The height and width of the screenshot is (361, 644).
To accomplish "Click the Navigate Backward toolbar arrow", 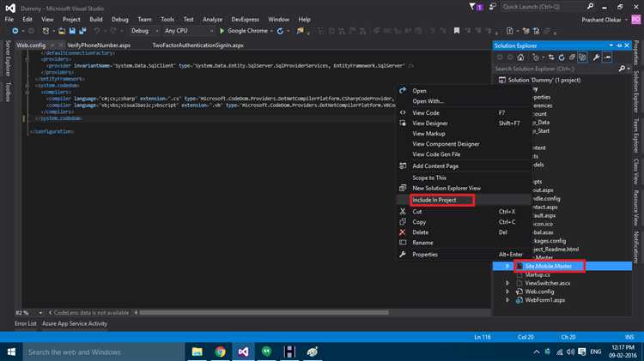I will tap(15, 31).
